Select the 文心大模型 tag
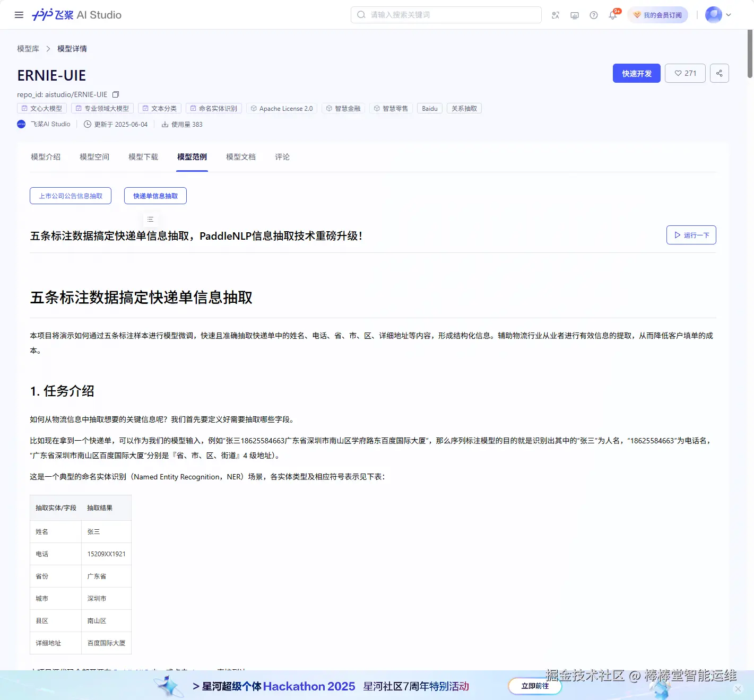Screen dimensions: 754x700 42,108
